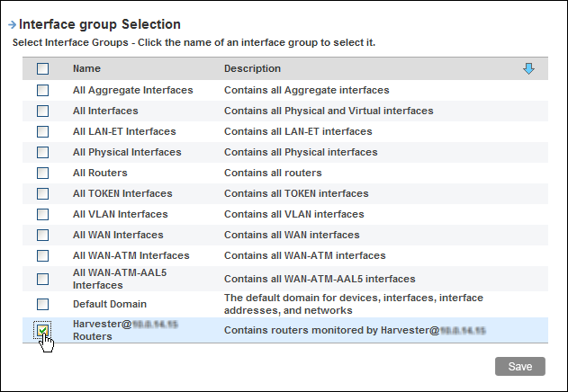Check the All Aggregate Interfaces checkbox
Viewport: 568px width, 392px height.
(x=43, y=91)
